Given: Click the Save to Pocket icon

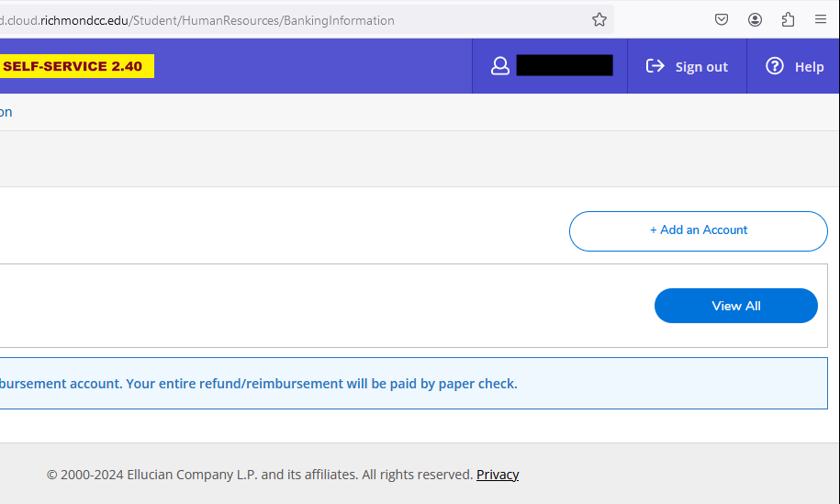Looking at the screenshot, I should (x=722, y=20).
